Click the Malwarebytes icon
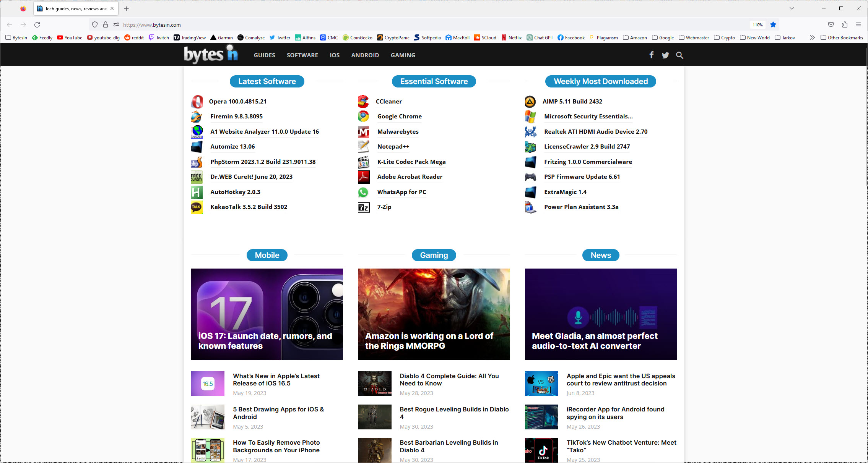This screenshot has width=868, height=463. (363, 132)
